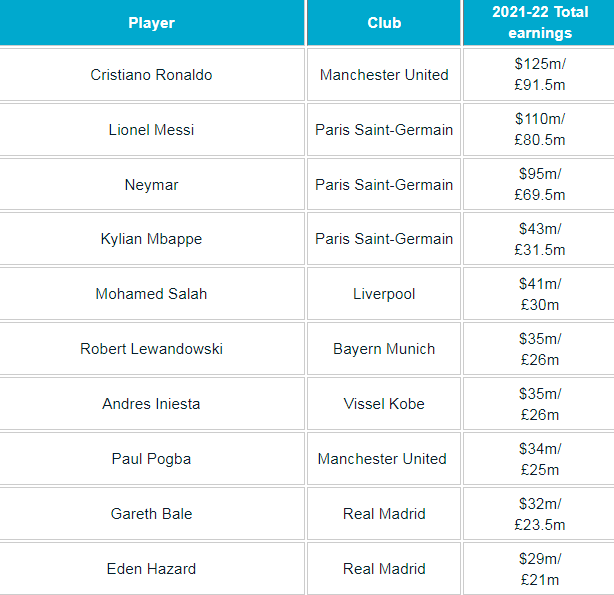
Task: Select the Paul Pogba cell
Action: pos(151,459)
